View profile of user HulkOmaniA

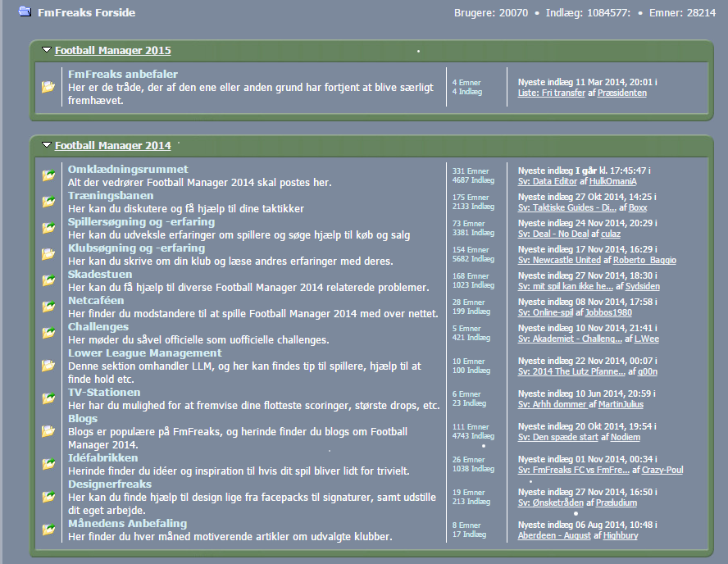tap(613, 181)
